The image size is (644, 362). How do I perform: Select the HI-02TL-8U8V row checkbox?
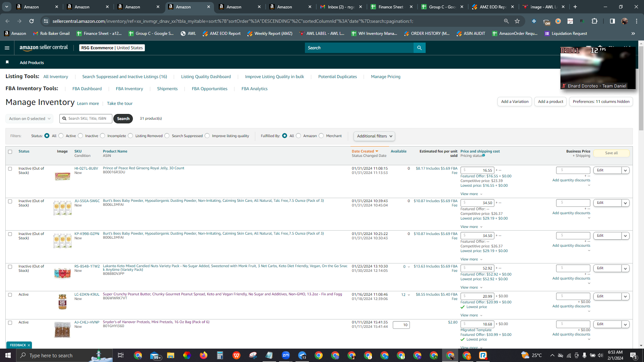pos(10,169)
